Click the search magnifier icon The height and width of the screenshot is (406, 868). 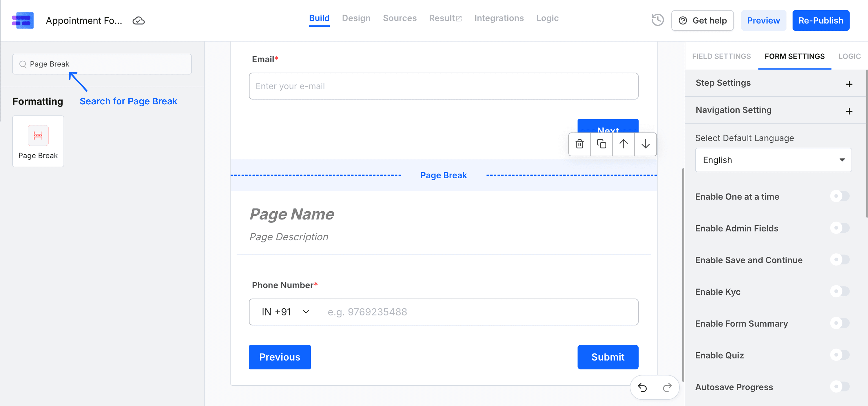point(23,64)
